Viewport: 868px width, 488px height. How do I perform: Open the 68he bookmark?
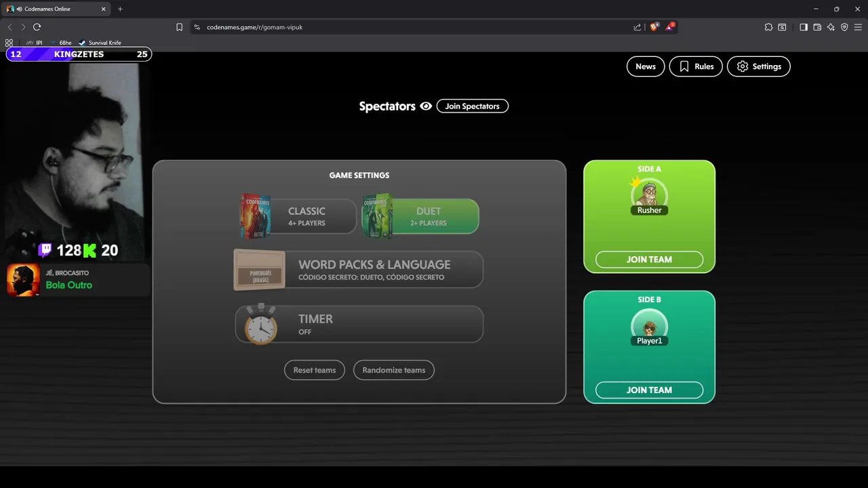click(61, 43)
